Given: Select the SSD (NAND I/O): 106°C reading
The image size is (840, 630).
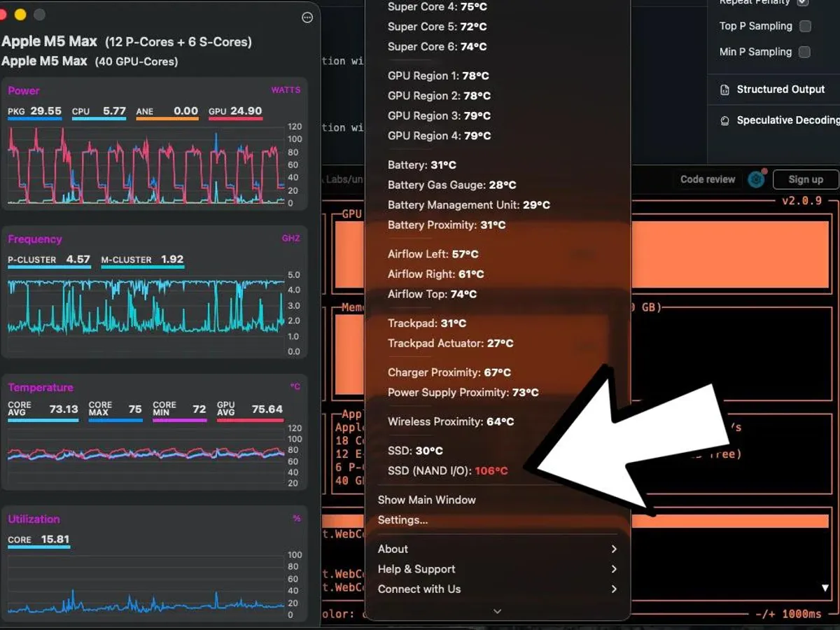Looking at the screenshot, I should [x=448, y=471].
